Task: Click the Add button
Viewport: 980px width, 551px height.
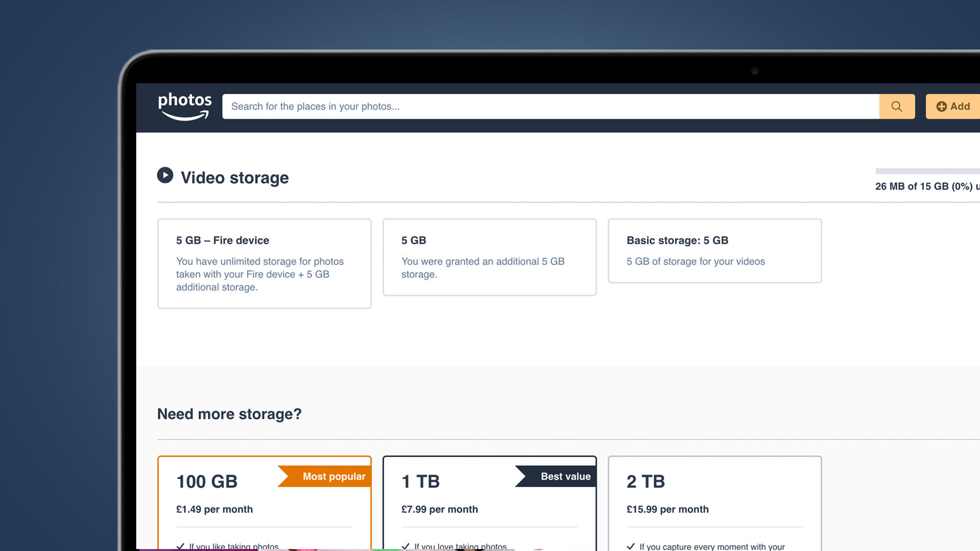Action: [953, 106]
